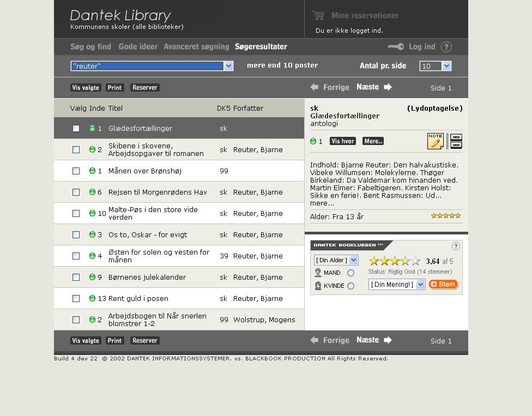
Task: Switch to Avanceret søgning tab
Action: tap(196, 47)
